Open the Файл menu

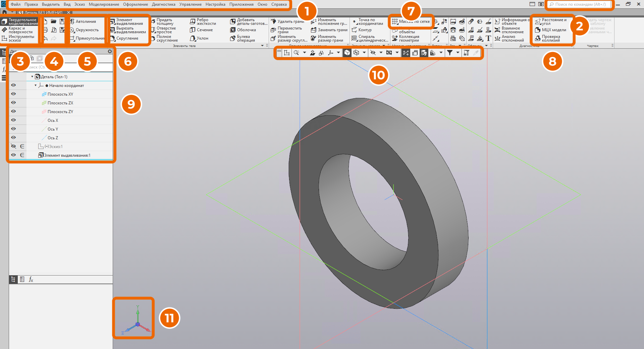(x=15, y=4)
